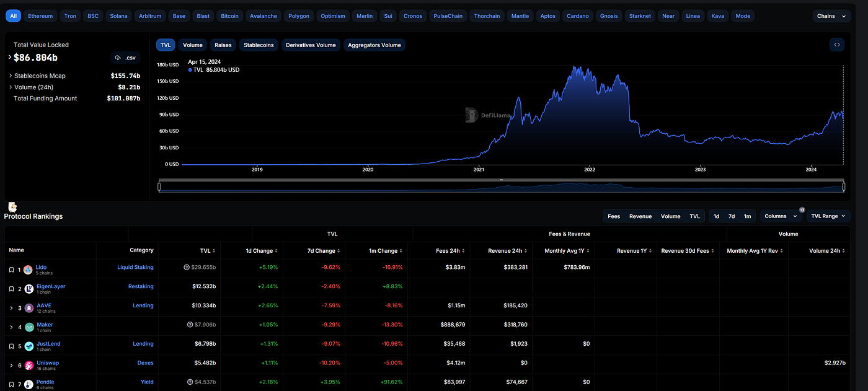This screenshot has width=868, height=391.
Task: Select the Ethereum chain filter
Action: pyautogui.click(x=41, y=16)
